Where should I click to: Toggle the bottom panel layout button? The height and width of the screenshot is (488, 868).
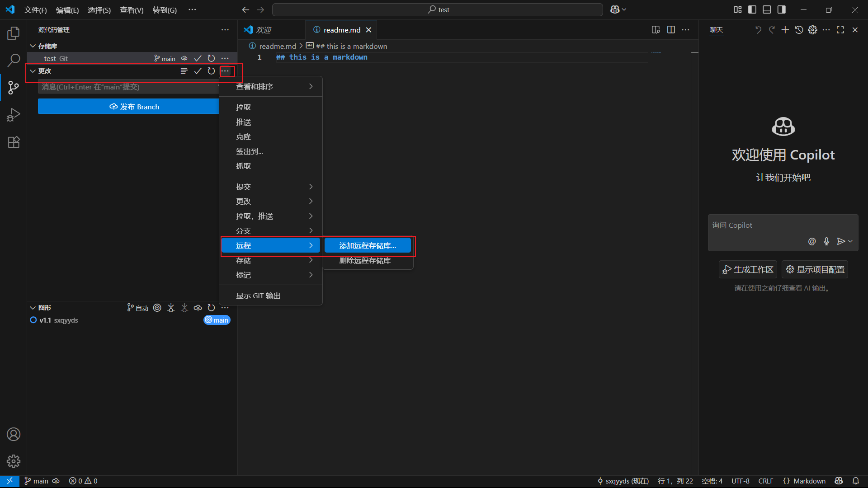click(767, 9)
